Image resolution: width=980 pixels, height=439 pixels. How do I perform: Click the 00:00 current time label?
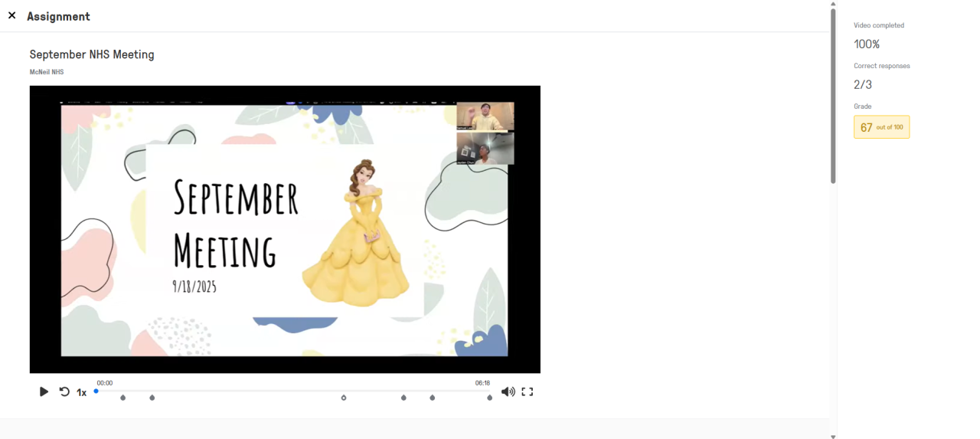click(x=105, y=383)
